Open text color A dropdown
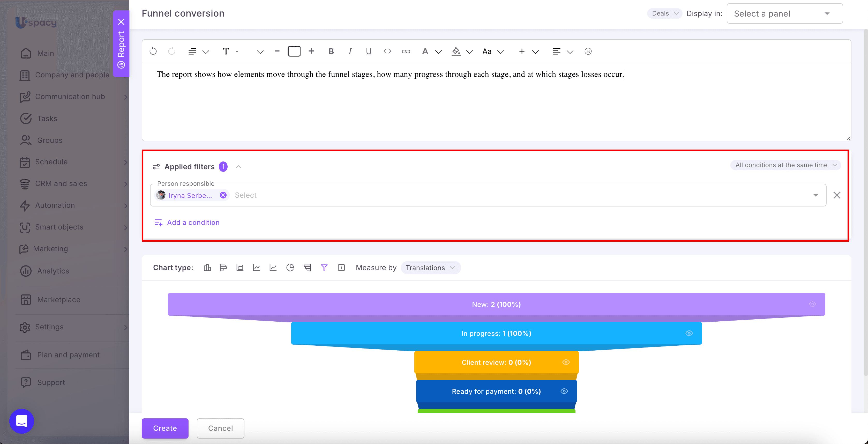The image size is (868, 444). click(432, 51)
